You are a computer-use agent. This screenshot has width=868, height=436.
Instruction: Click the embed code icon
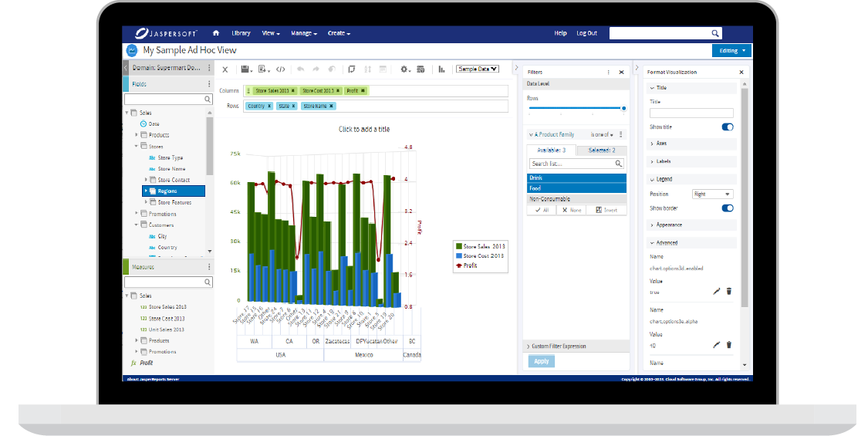tap(281, 69)
